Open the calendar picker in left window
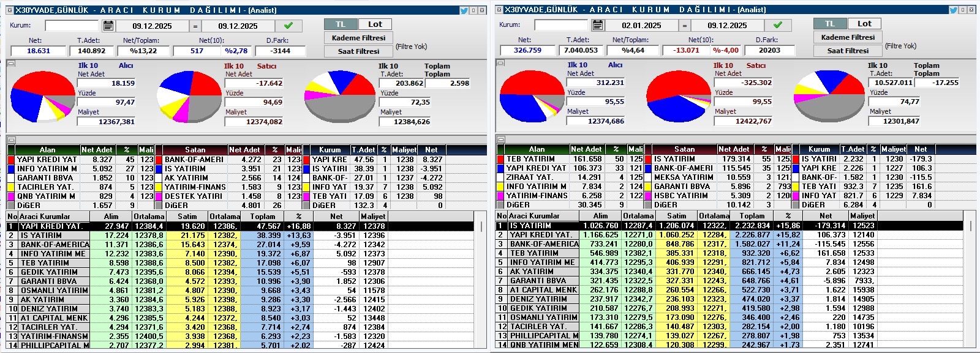Image resolution: width=980 pixels, height=353 pixels. click(108, 26)
